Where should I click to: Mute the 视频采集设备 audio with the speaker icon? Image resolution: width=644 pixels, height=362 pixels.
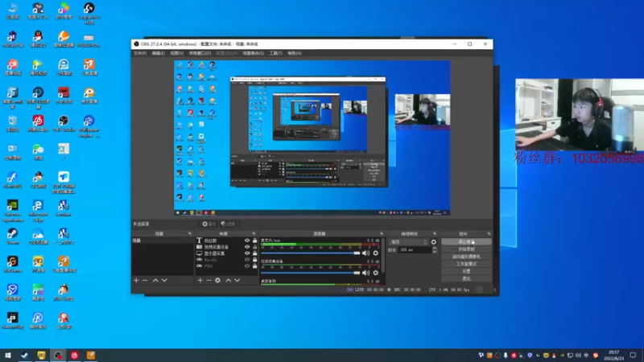365,273
